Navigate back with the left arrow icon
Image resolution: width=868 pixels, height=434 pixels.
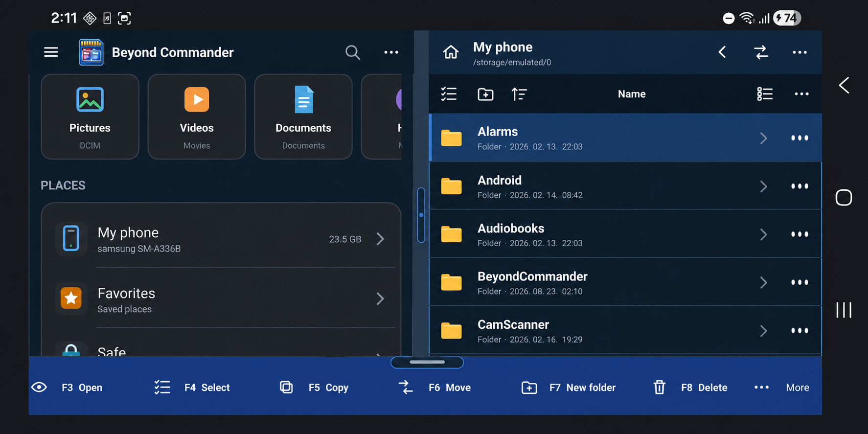722,52
